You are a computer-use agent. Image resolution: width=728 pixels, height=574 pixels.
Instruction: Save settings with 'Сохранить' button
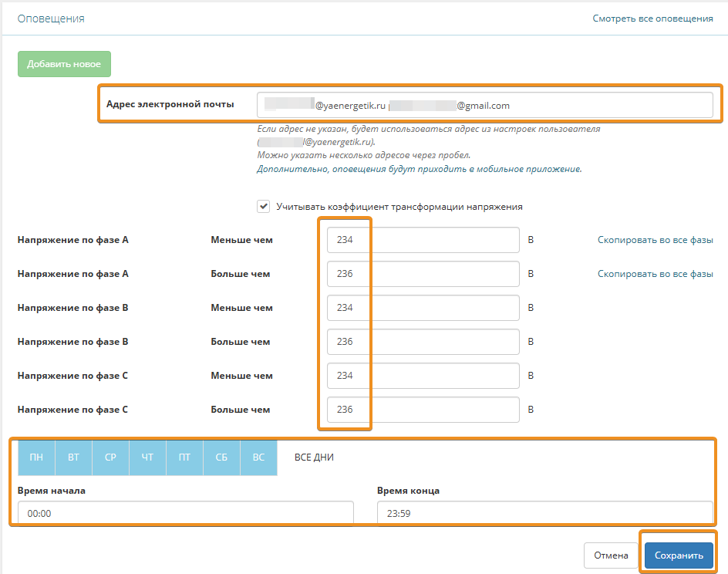pos(679,555)
